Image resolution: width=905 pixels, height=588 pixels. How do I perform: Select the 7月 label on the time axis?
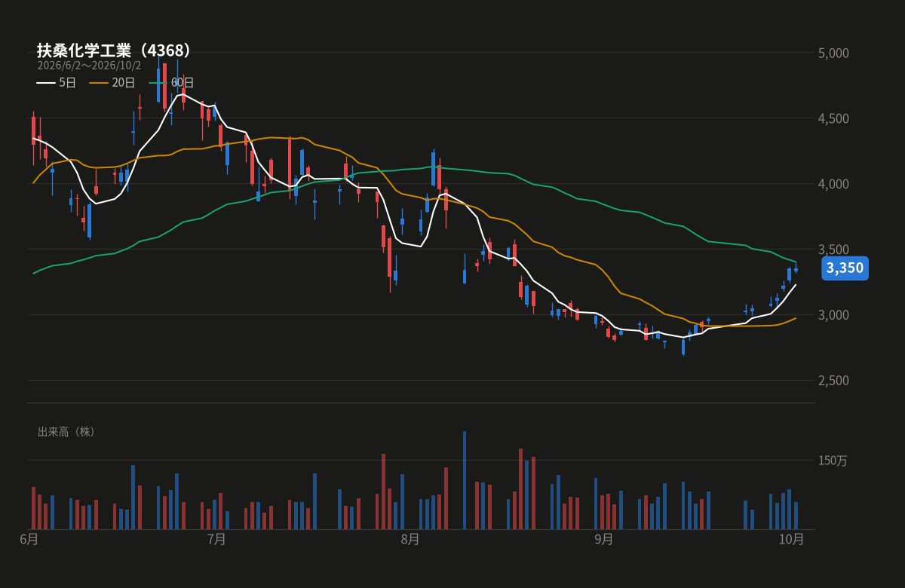click(216, 539)
